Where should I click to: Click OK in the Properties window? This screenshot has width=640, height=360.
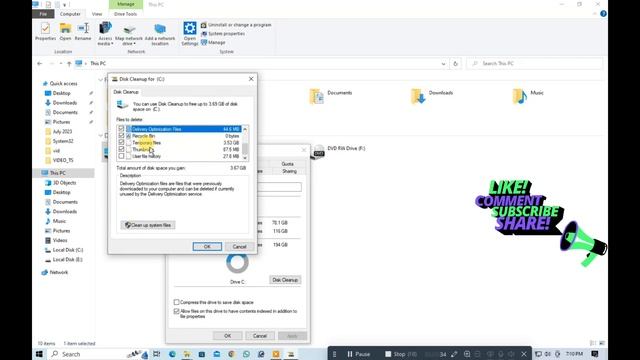coord(227,336)
